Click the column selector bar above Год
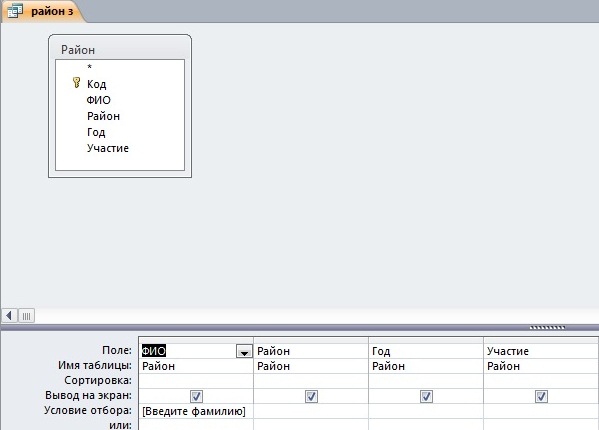 click(x=426, y=340)
